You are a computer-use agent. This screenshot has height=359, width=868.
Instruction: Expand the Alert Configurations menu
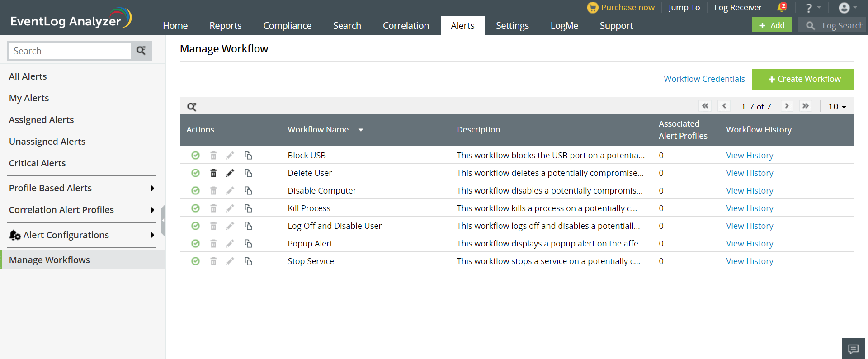[x=152, y=235]
